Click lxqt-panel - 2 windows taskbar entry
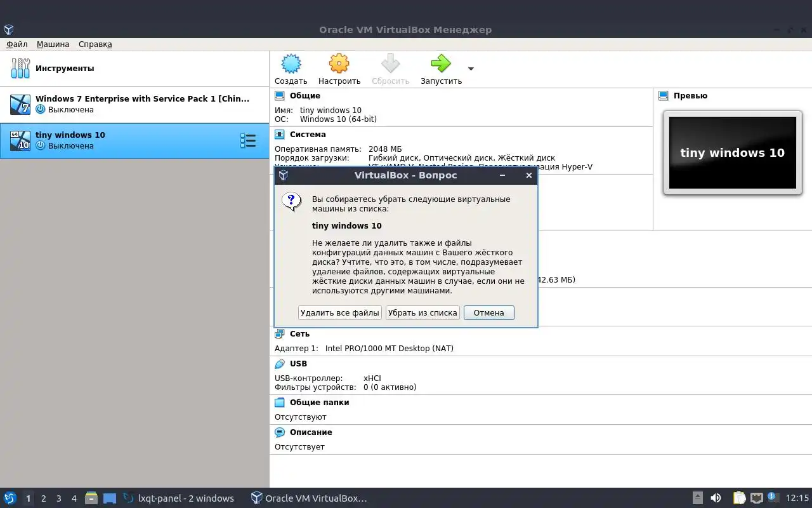The height and width of the screenshot is (508, 812). coord(178,498)
